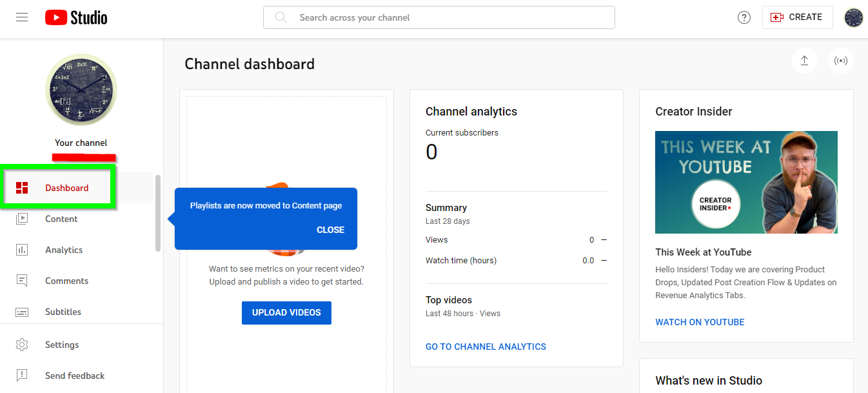Open the Content section
Image resolution: width=868 pixels, height=393 pixels.
77,219
